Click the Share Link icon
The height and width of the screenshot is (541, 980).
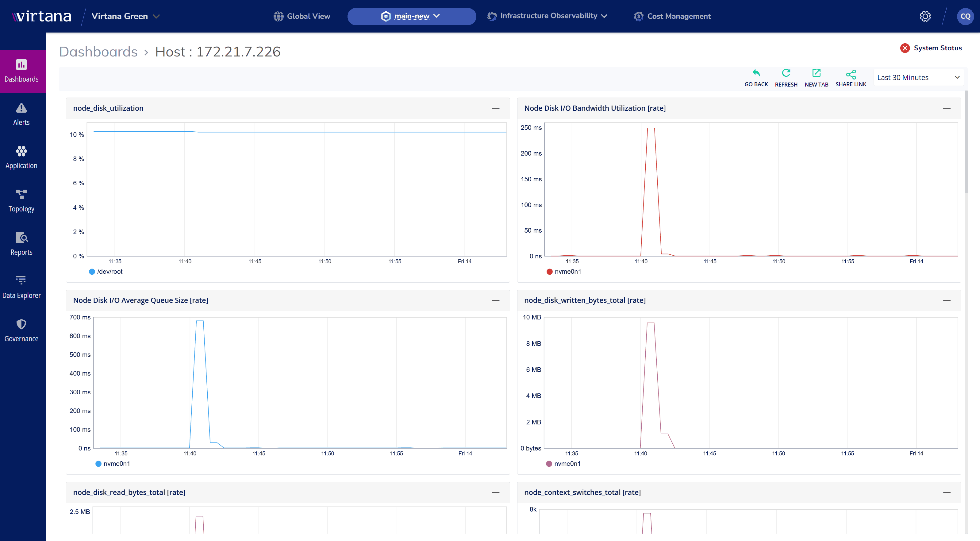coord(851,74)
